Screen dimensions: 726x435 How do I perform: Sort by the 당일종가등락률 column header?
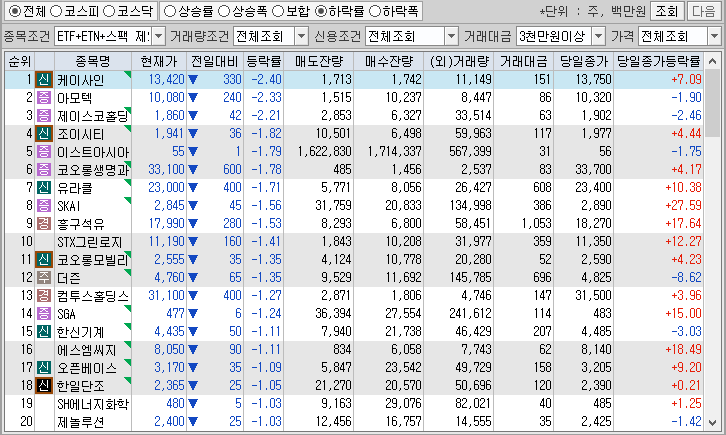pos(658,61)
